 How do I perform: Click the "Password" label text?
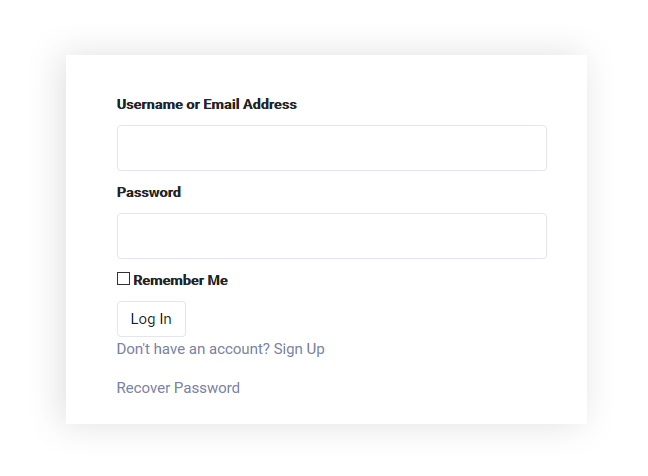coord(149,192)
